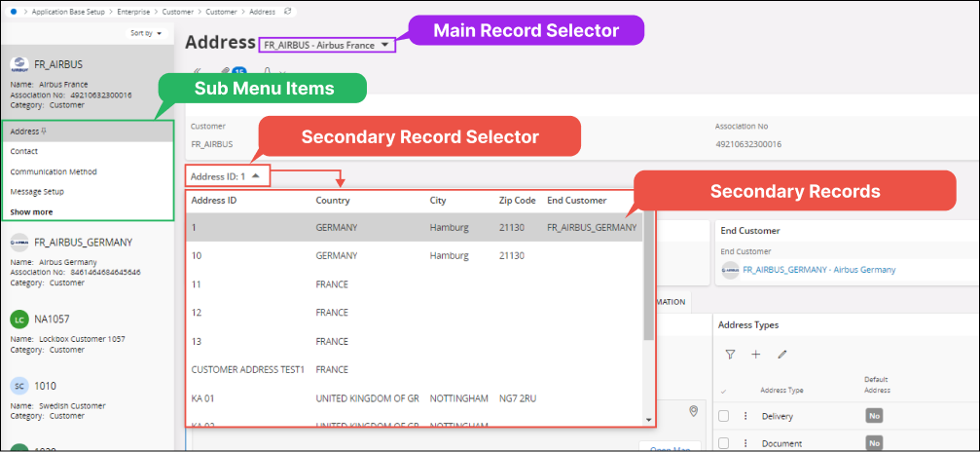Click Show more in the sub menu
Viewport: 980px width, 452px height.
pos(31,211)
